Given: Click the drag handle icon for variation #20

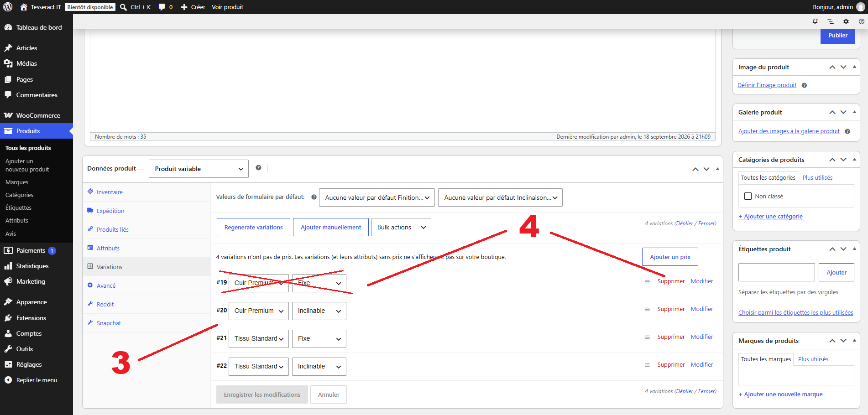Looking at the screenshot, I should tap(647, 309).
